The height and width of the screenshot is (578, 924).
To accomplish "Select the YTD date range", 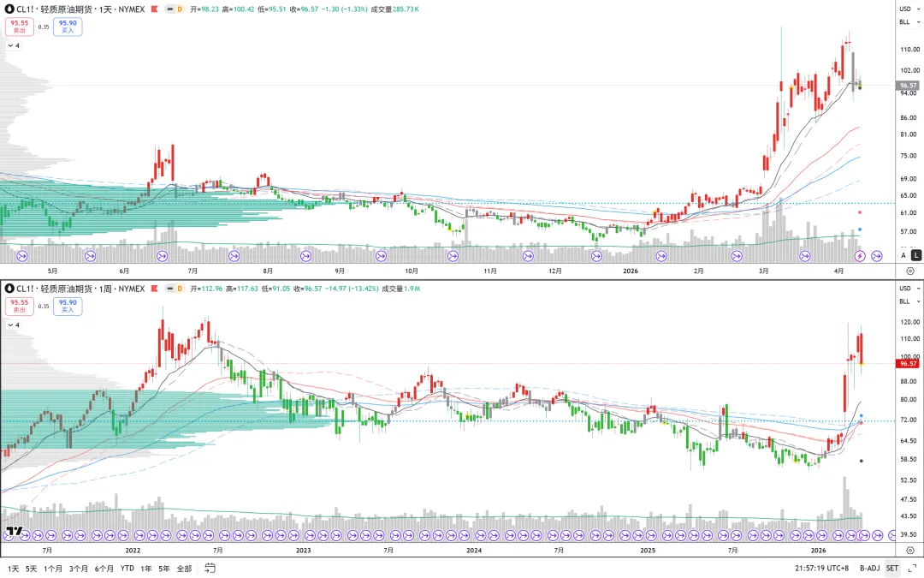I will 127,569.
